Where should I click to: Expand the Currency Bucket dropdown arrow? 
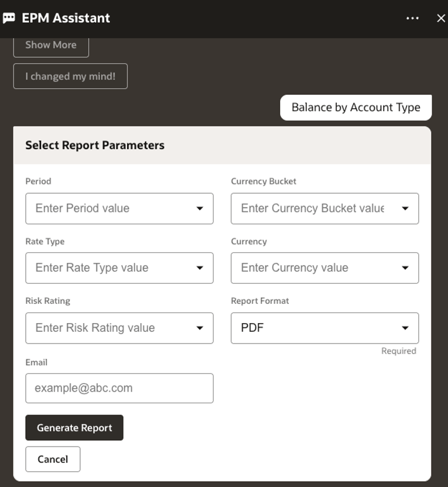[x=406, y=208]
